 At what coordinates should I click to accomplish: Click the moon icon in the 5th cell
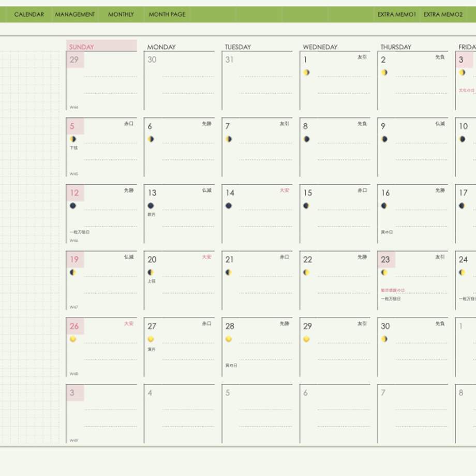point(73,139)
